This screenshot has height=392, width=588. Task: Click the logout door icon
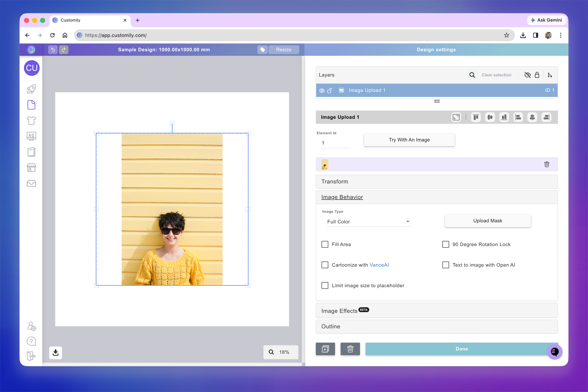(31, 356)
